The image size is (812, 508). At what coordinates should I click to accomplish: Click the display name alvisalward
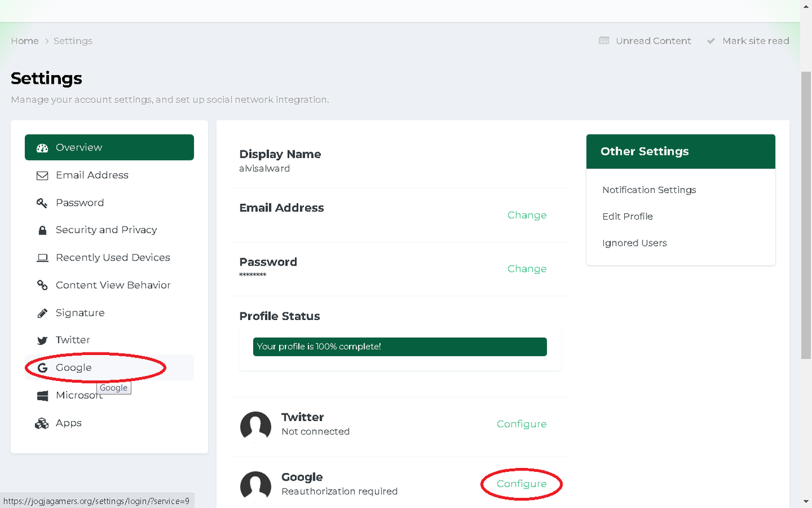tap(265, 169)
